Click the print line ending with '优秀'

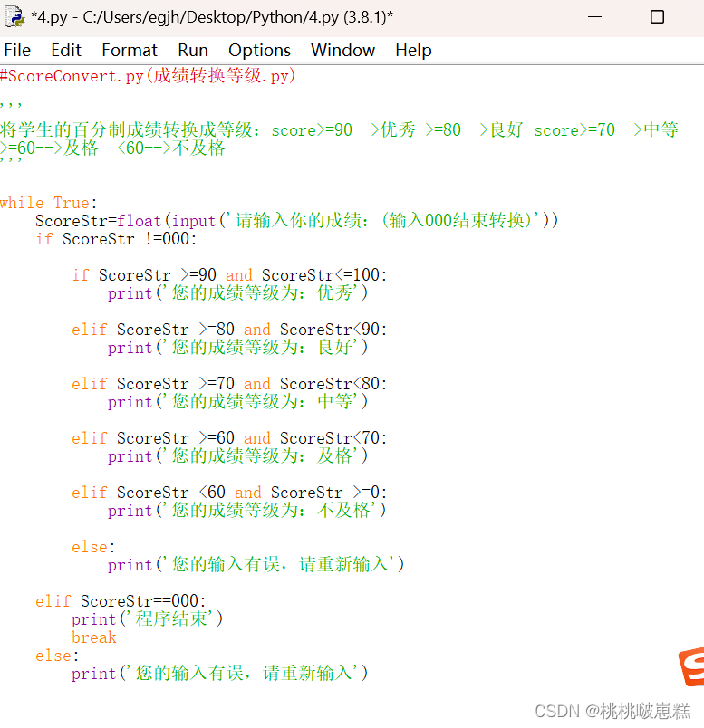(x=238, y=293)
